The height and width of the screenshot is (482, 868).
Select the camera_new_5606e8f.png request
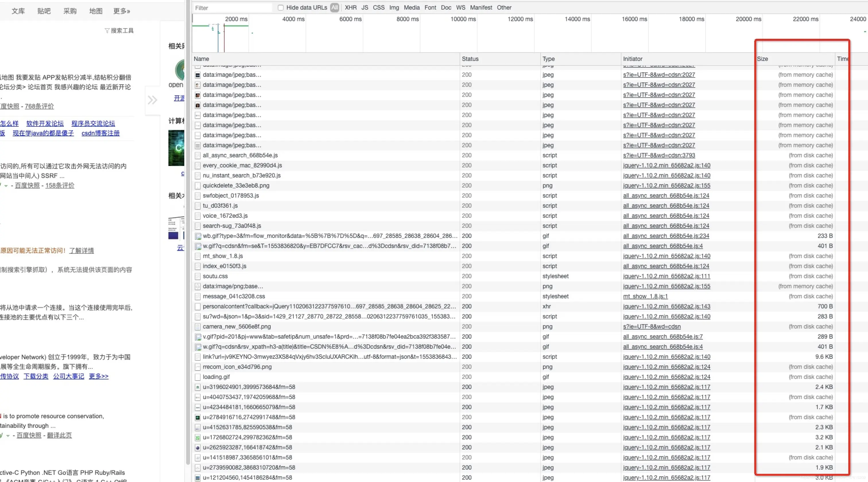click(237, 326)
